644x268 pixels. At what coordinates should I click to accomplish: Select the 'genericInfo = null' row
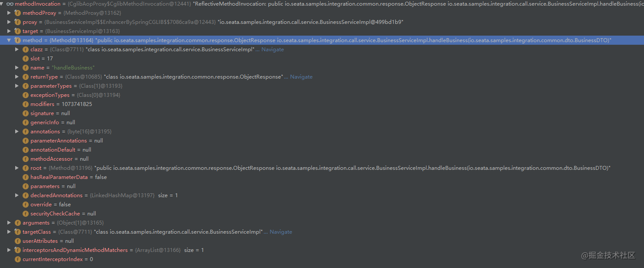(x=322, y=122)
